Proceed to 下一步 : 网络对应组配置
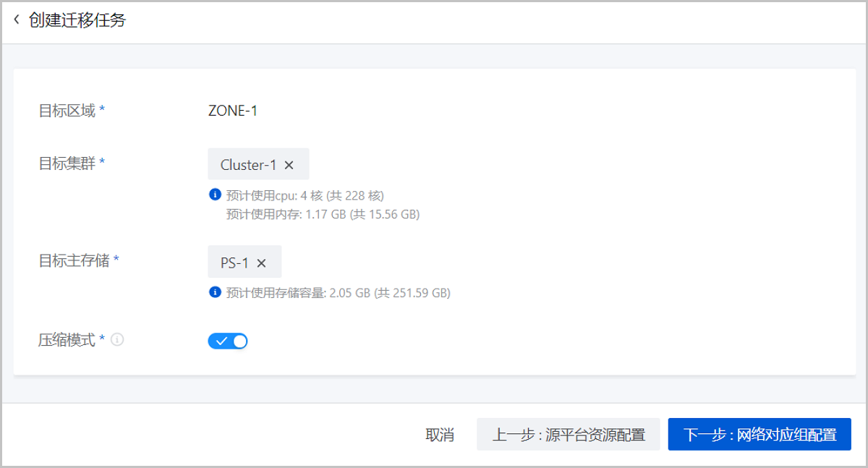 [x=759, y=435]
